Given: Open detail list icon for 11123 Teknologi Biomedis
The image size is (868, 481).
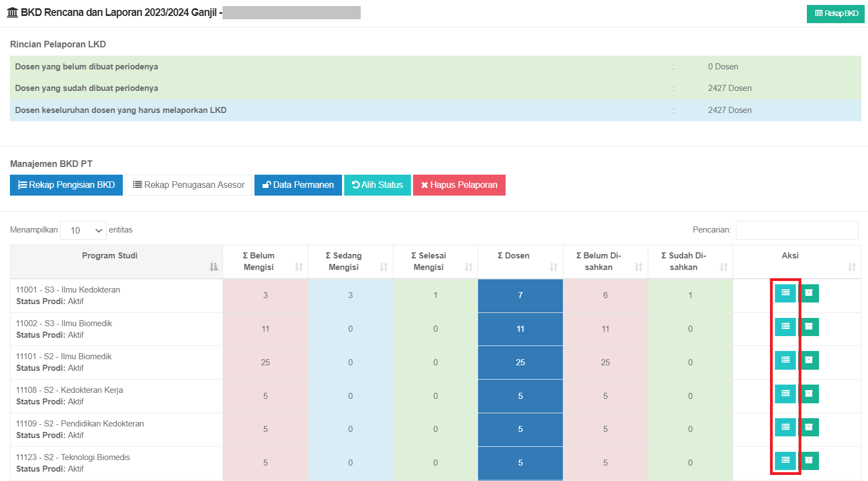Looking at the screenshot, I should pos(785,461).
